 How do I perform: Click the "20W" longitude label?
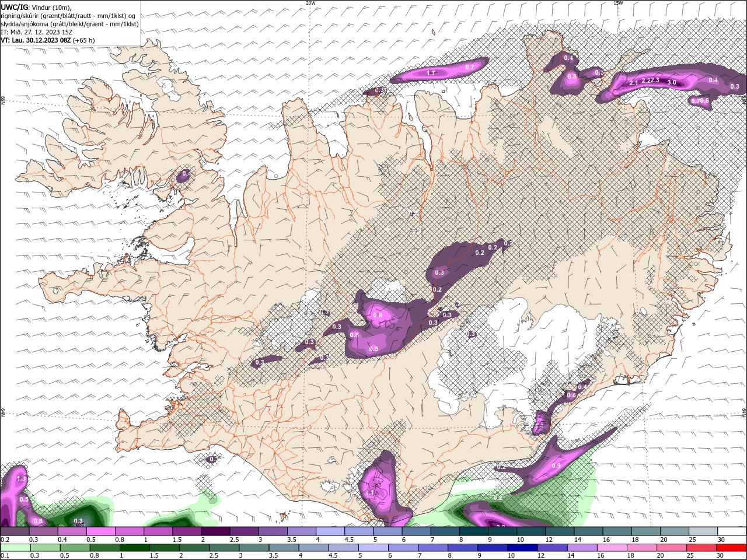coord(310,3)
